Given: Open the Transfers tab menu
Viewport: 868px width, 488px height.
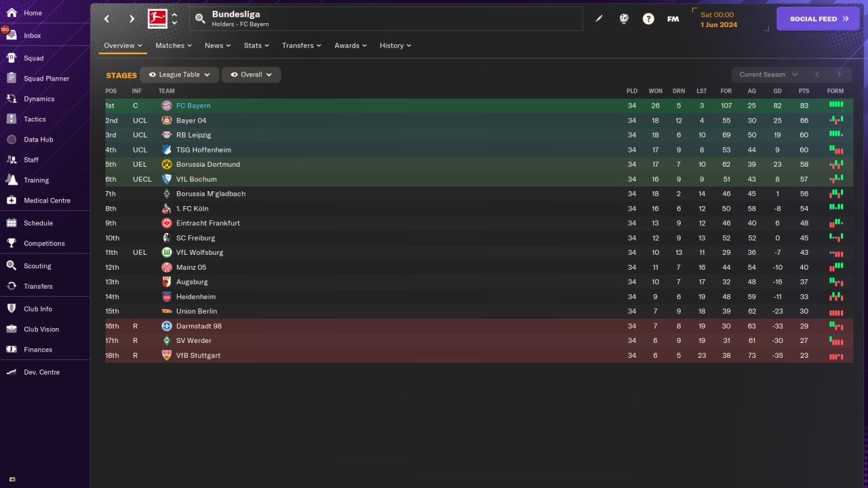Looking at the screenshot, I should (x=302, y=45).
